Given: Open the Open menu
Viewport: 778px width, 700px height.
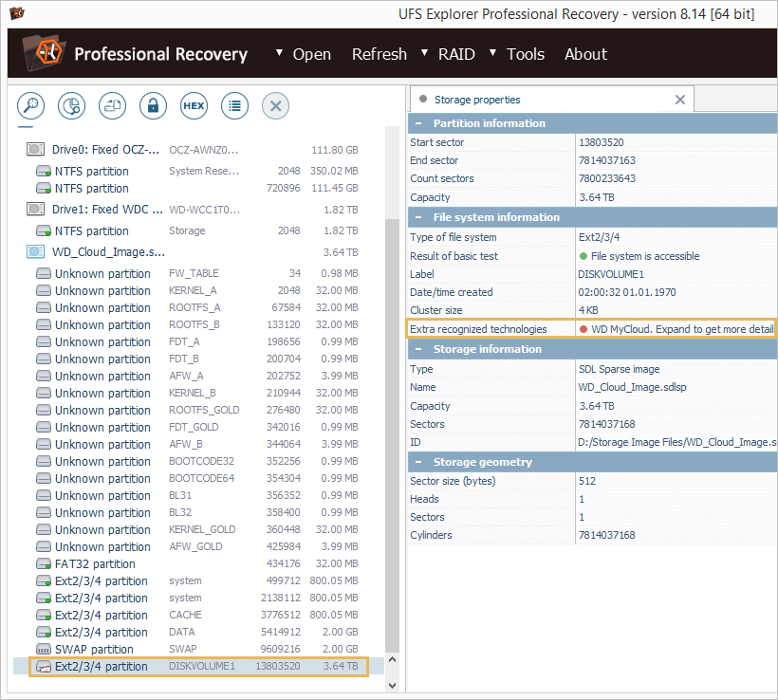Looking at the screenshot, I should 310,54.
